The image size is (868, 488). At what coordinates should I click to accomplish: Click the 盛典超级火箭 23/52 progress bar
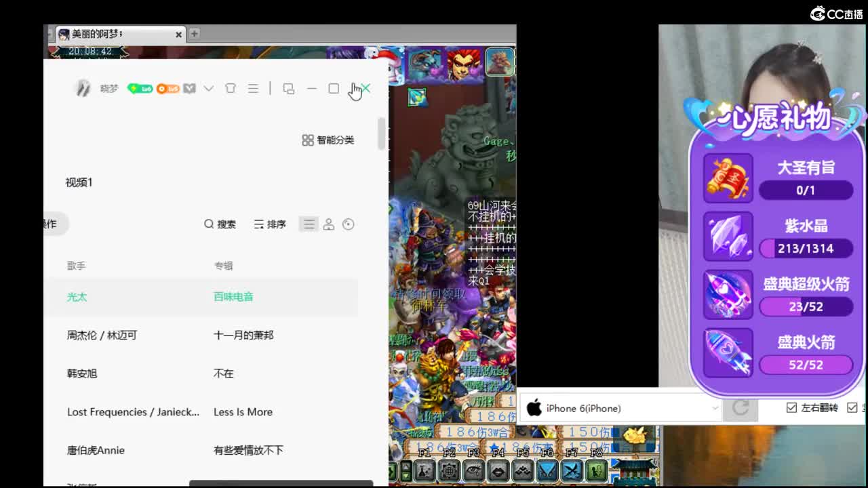coord(806,306)
